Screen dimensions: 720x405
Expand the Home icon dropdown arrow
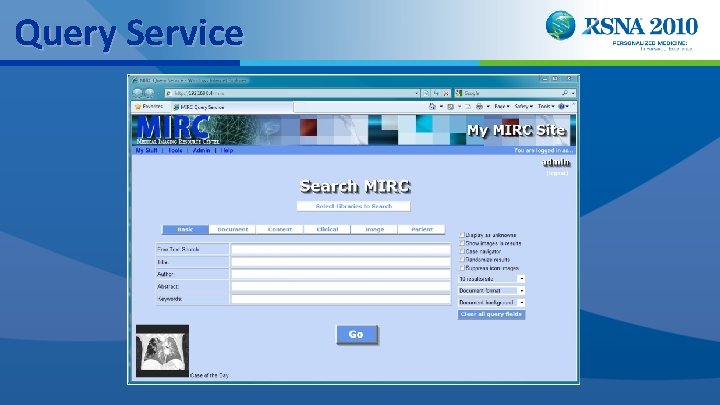[x=441, y=107]
